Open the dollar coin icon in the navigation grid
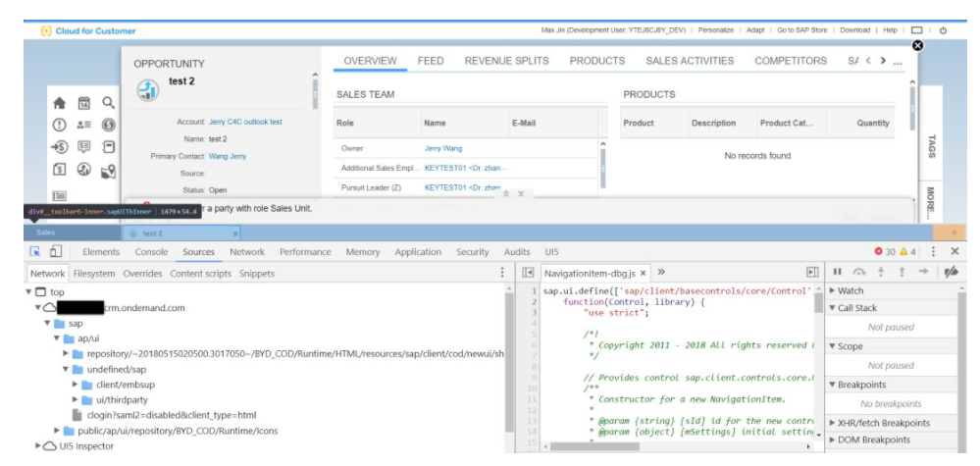Viewport: 980px width, 466px height. coord(109,125)
